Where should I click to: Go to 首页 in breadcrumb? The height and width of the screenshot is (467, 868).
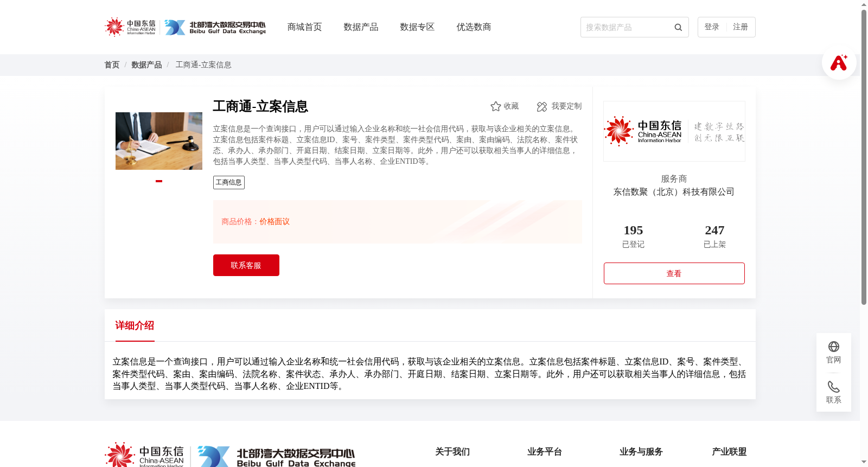point(112,65)
